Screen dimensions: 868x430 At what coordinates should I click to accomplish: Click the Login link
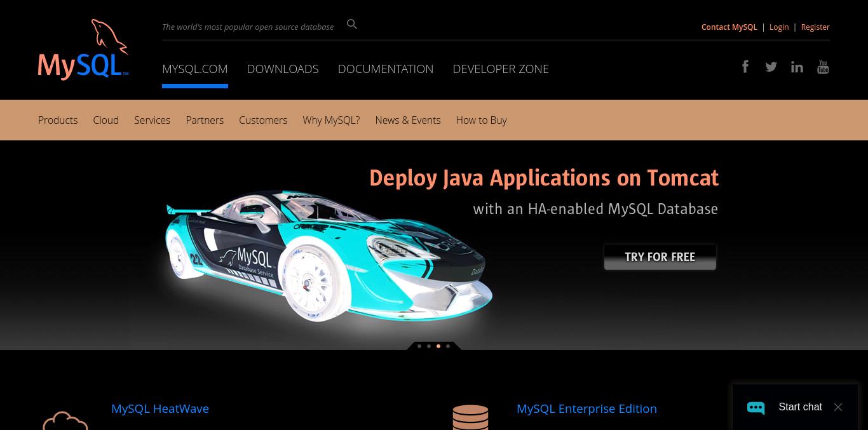point(779,27)
